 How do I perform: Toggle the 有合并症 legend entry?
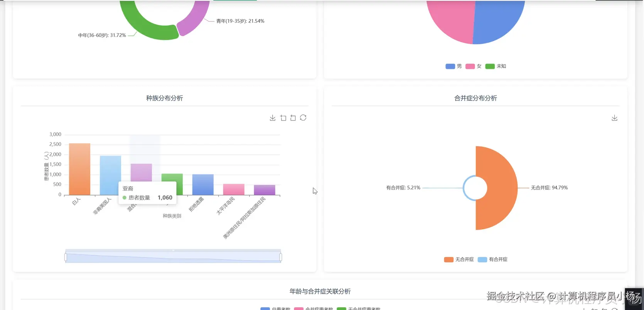point(492,260)
